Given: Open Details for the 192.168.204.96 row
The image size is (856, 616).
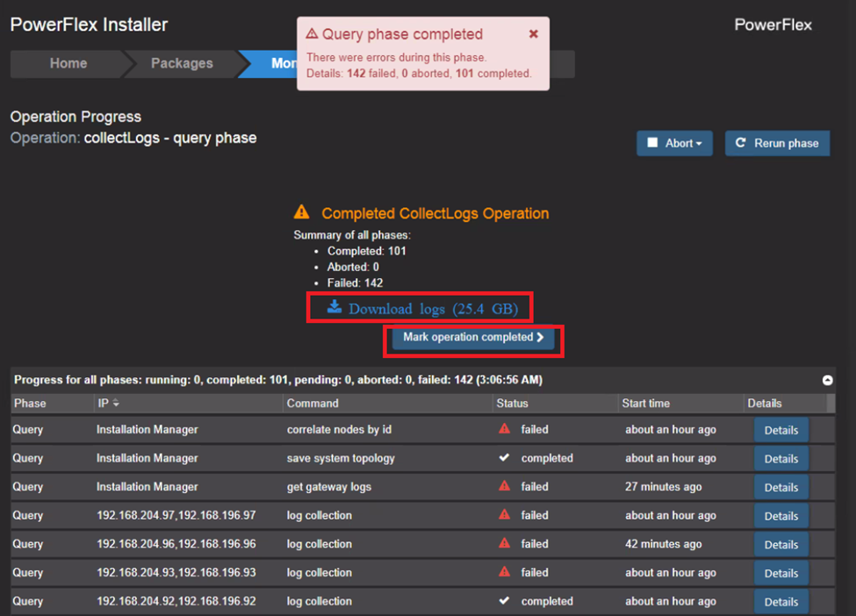Looking at the screenshot, I should (781, 545).
